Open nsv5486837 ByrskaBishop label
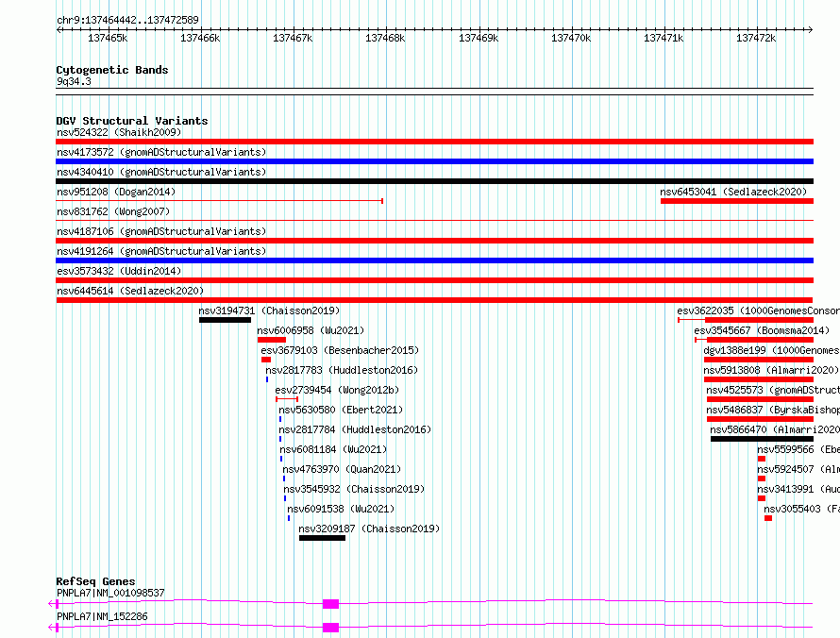This screenshot has height=638, width=840. tap(773, 410)
